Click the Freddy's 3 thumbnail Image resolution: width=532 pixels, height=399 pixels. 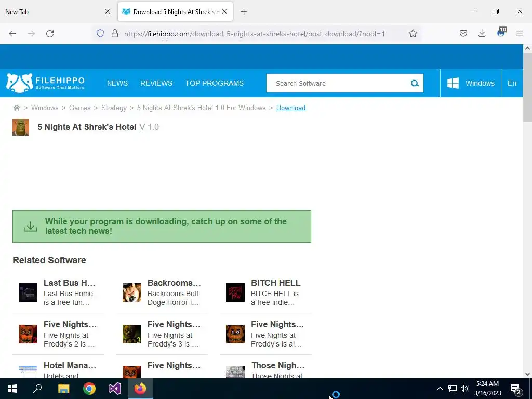click(x=132, y=334)
